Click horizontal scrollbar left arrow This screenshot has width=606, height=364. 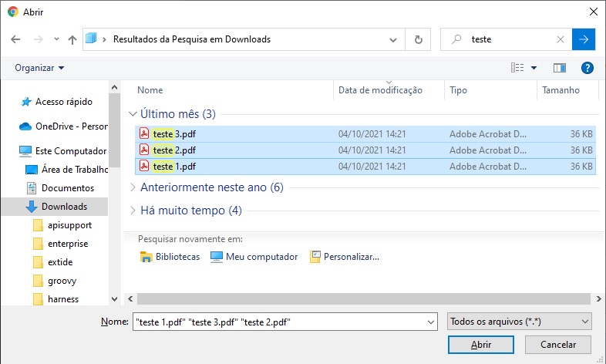130,298
